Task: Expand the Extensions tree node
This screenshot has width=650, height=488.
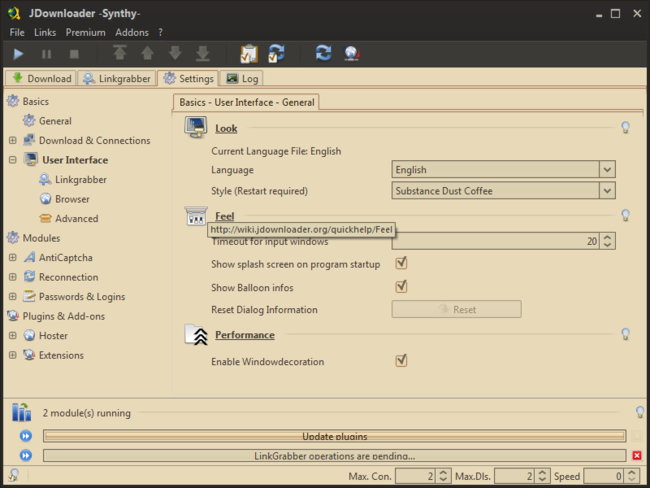Action: coord(13,355)
